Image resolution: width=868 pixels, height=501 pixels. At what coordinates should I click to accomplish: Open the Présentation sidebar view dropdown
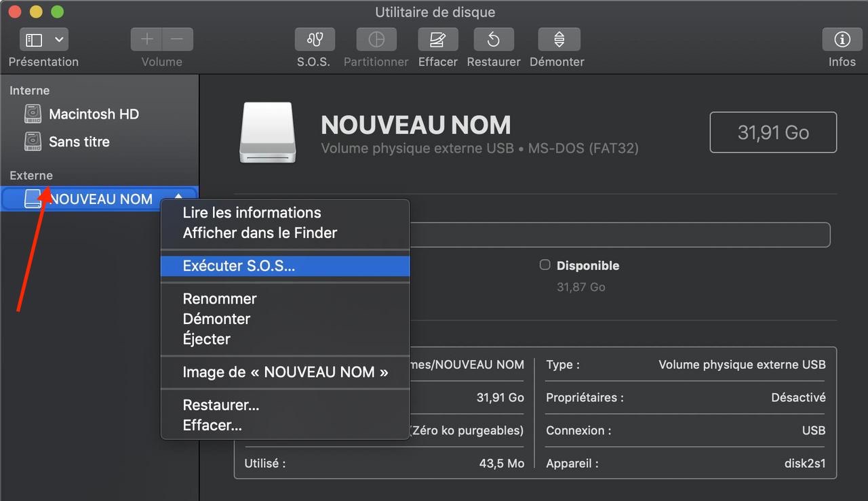[x=43, y=39]
